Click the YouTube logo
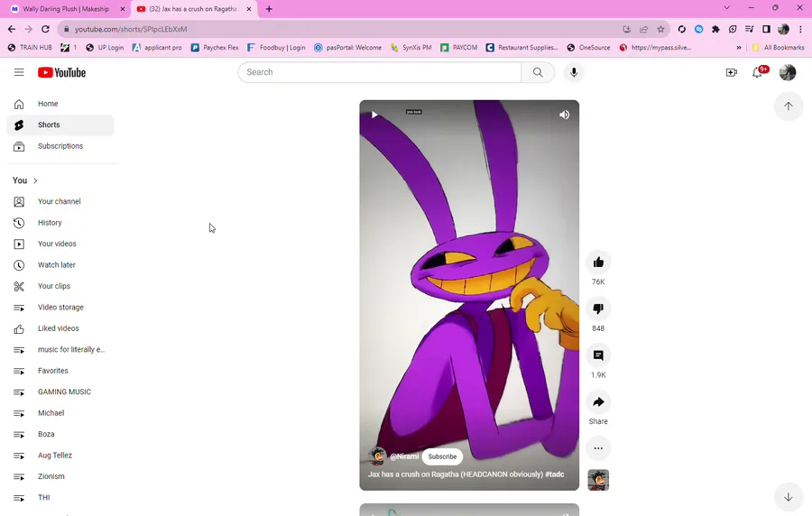Viewport: 812px width, 516px height. coord(61,72)
